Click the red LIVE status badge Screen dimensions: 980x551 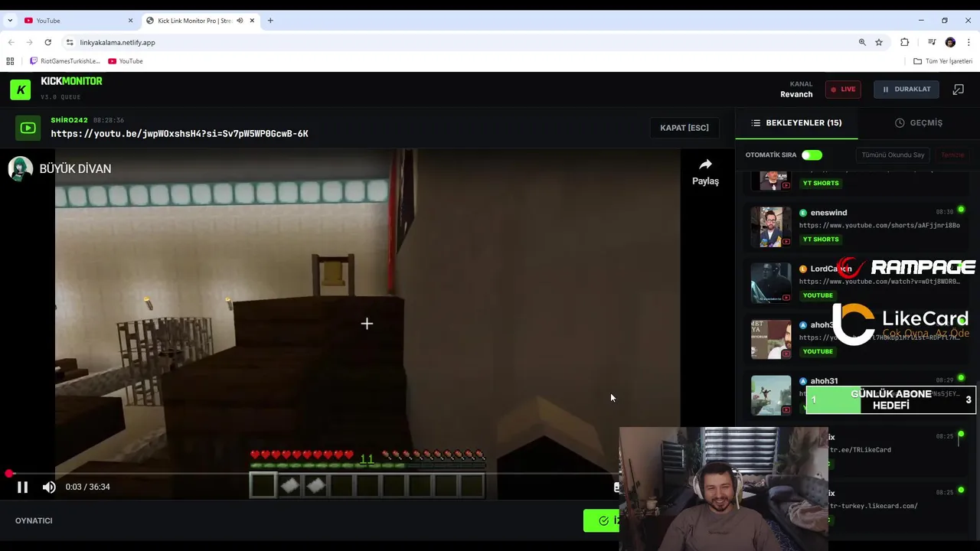coord(843,89)
